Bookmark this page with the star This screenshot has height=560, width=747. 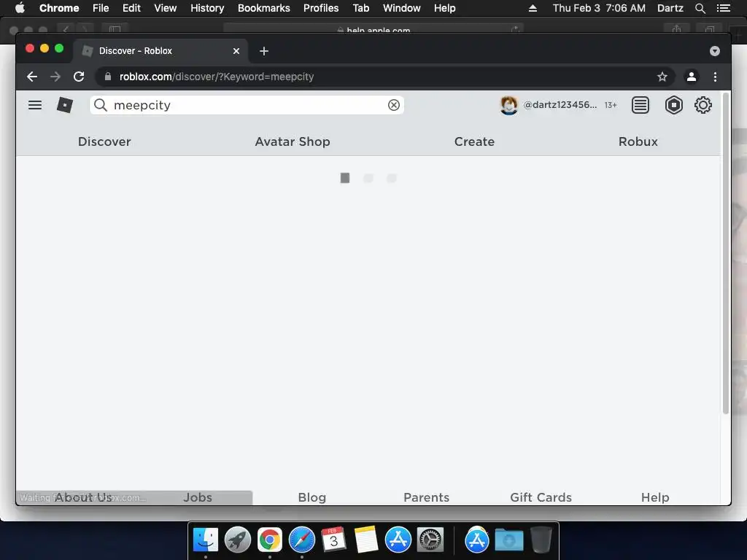(x=662, y=77)
